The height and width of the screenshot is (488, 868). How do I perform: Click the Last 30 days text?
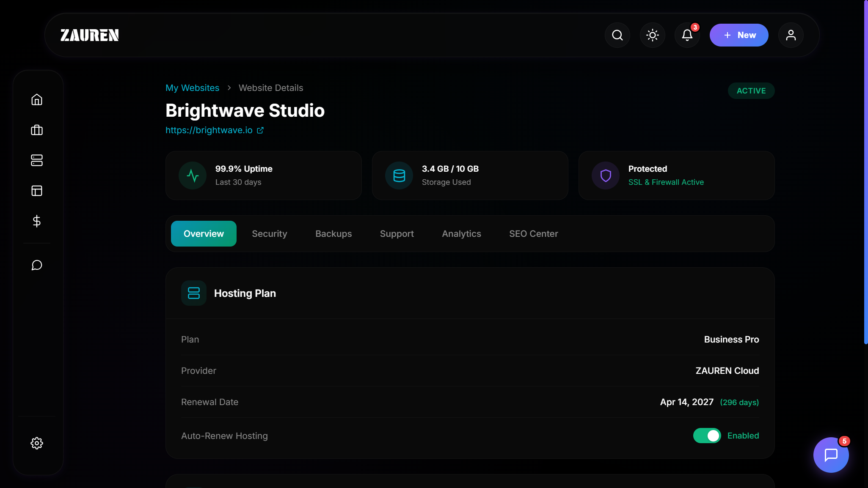[238, 182]
